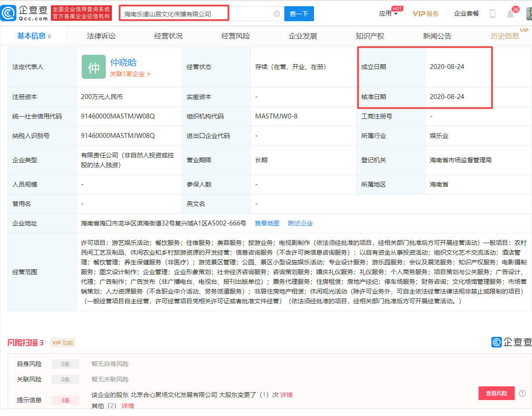Click the 企查查 logo at top left
Image resolution: width=532 pixels, height=416 pixels.
(25, 13)
